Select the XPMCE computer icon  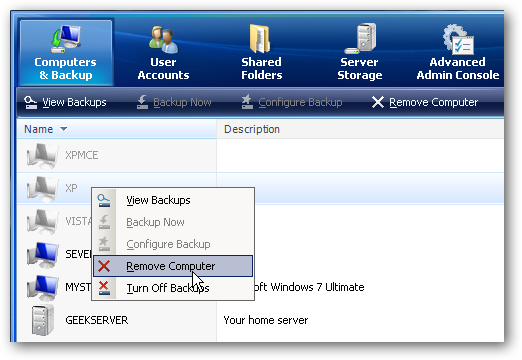tap(42, 155)
